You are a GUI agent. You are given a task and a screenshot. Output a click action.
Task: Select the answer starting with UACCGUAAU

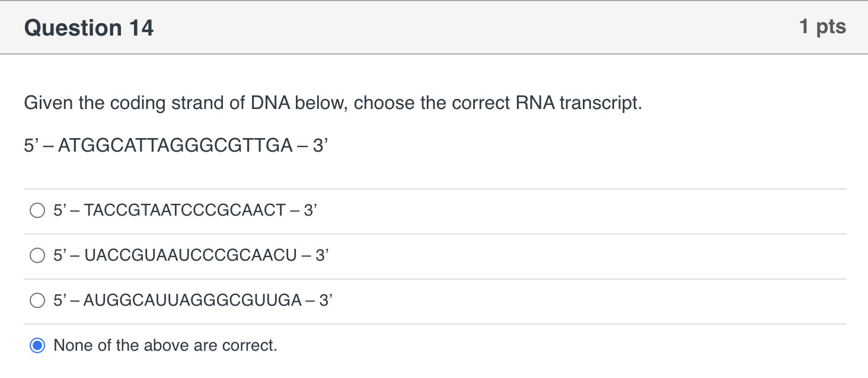pyautogui.click(x=37, y=255)
